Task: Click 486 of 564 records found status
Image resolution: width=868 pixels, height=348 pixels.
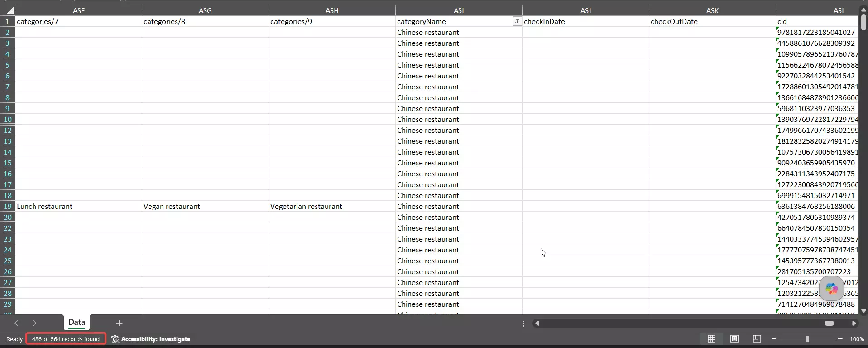Action: click(x=66, y=339)
